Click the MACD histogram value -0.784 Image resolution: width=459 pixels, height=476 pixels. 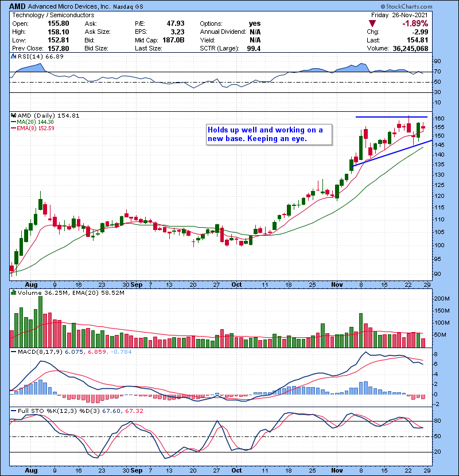122,352
